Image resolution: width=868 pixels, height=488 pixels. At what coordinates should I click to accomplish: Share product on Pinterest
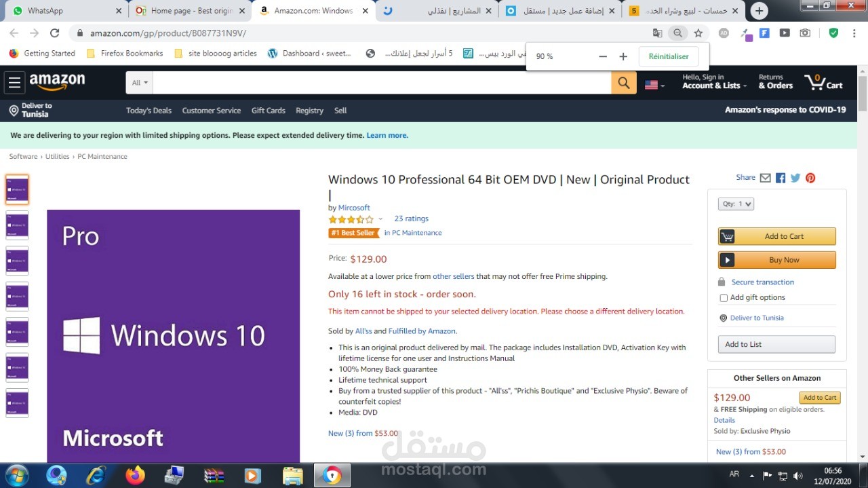coord(810,178)
